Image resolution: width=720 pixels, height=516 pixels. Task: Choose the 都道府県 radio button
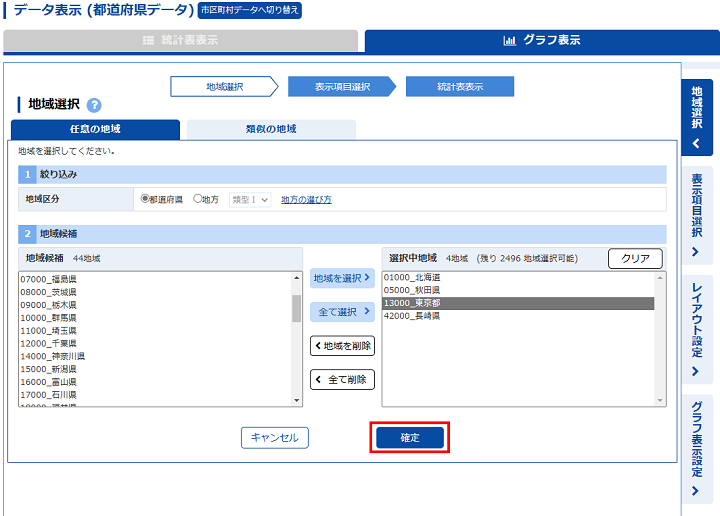tap(145, 199)
